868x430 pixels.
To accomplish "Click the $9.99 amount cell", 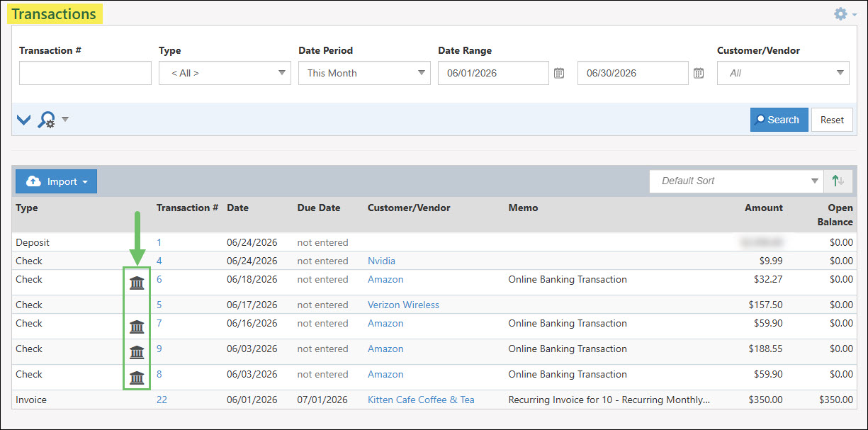I will tap(771, 261).
